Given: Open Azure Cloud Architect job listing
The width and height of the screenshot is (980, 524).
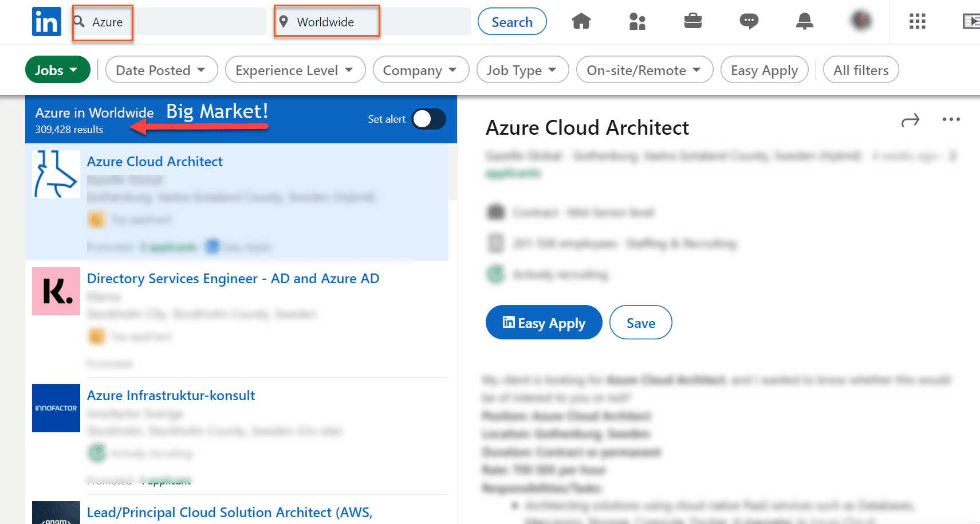Looking at the screenshot, I should pyautogui.click(x=155, y=162).
